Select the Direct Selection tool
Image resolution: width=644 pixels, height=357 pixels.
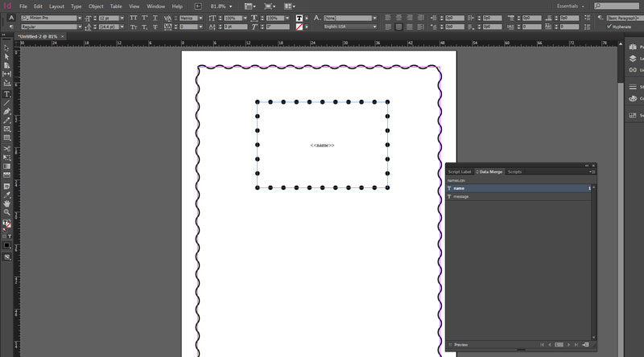pos(6,56)
